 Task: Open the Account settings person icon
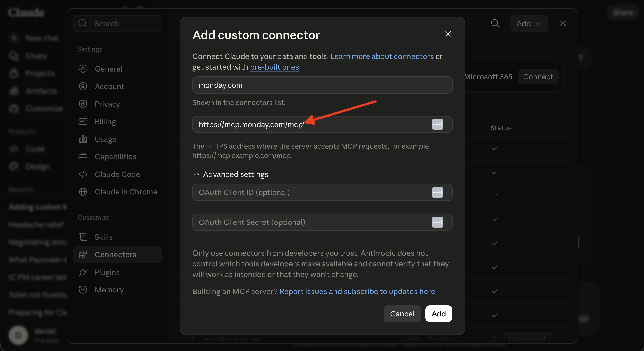(83, 86)
